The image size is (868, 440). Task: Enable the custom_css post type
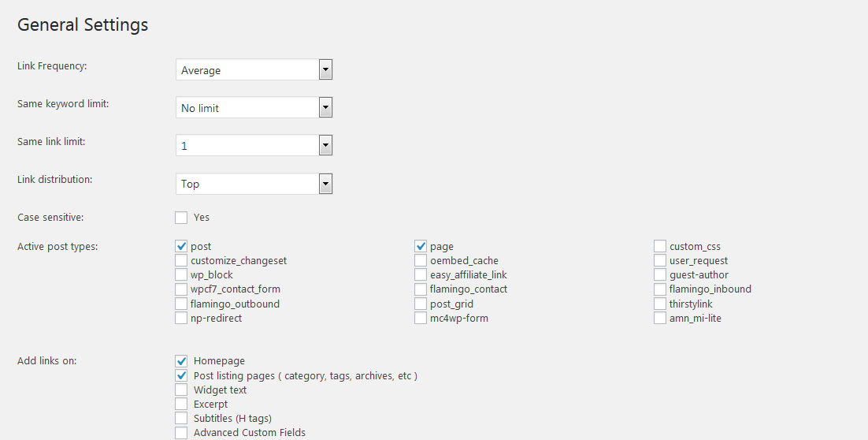pos(660,247)
